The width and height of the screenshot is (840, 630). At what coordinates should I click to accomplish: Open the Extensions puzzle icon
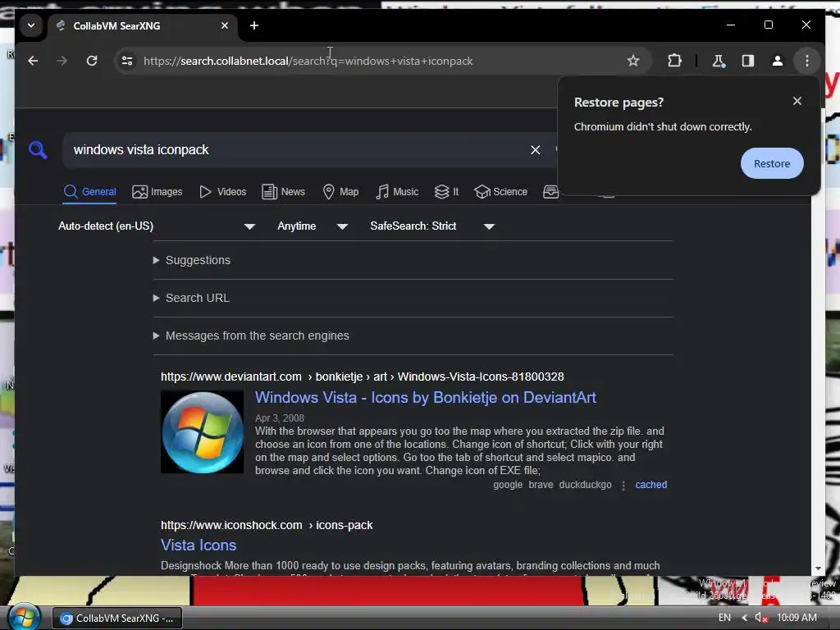point(674,61)
